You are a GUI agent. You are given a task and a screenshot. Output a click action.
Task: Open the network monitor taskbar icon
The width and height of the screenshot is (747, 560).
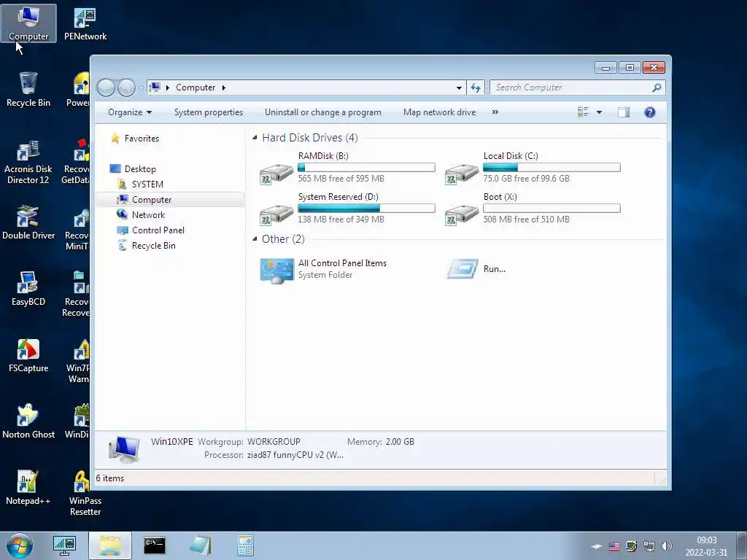point(64,545)
